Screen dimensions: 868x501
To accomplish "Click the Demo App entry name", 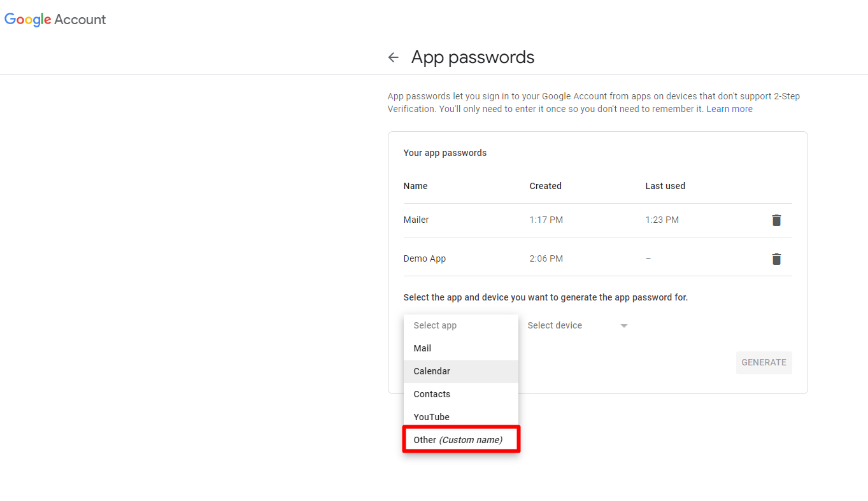I will point(424,258).
